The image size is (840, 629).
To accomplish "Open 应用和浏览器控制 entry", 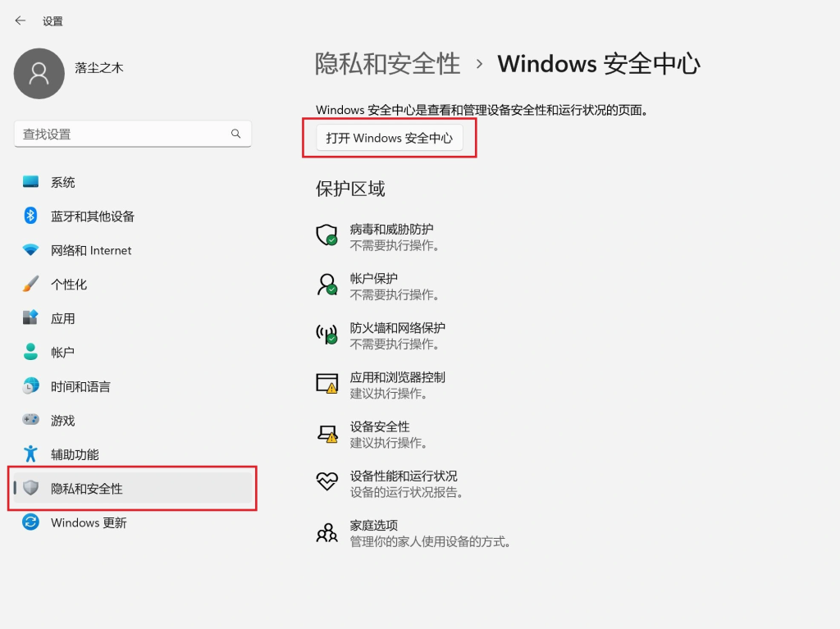I will 381,385.
